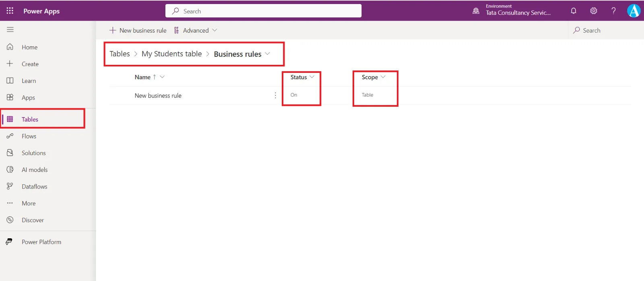
Task: Click the On status cell
Action: click(x=294, y=95)
